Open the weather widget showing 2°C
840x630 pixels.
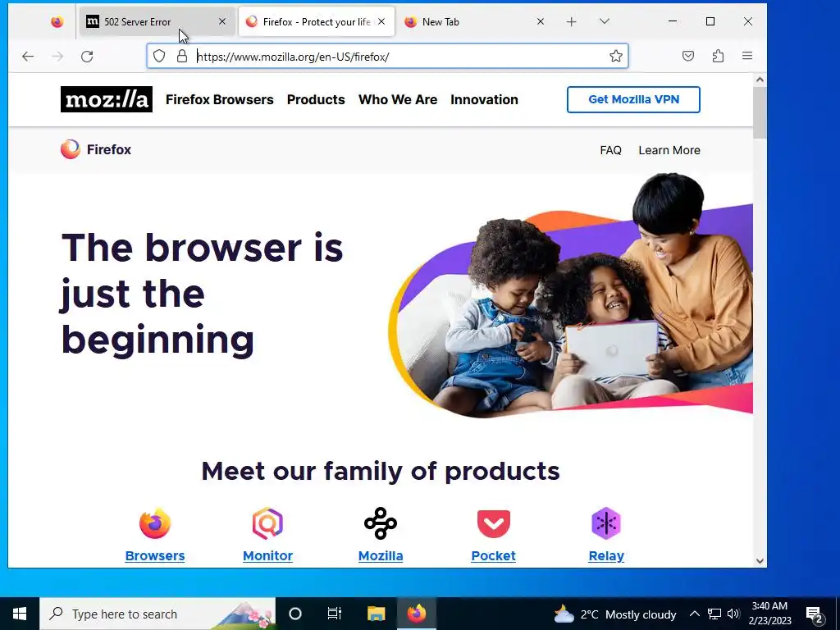click(615, 614)
